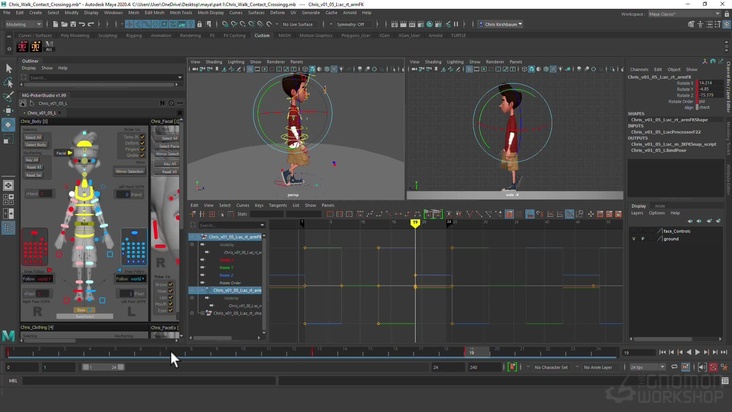The image size is (732, 412).
Task: Click the first custom shelf character icon
Action: pyautogui.click(x=22, y=46)
